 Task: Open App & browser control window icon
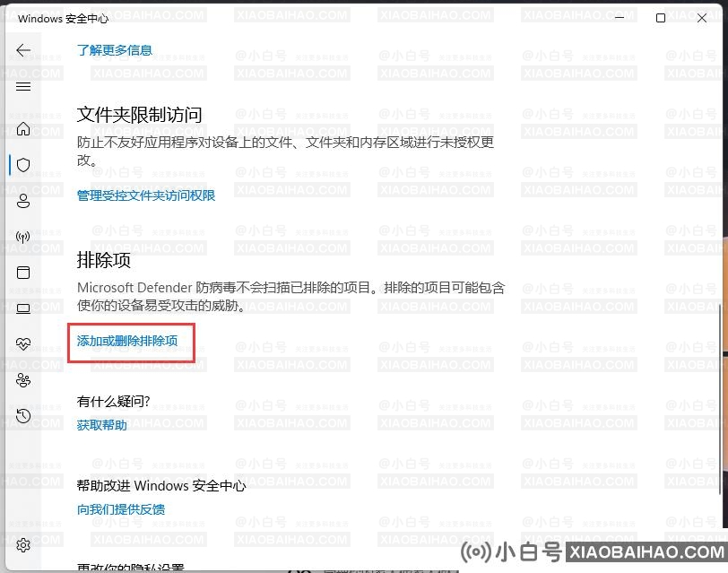(x=23, y=273)
